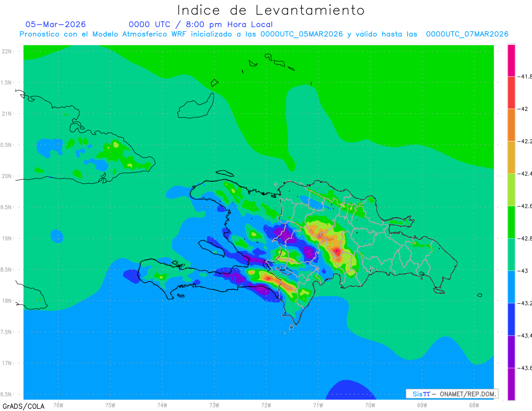The image size is (532, 411).
Task: Click the '76W' longitude axis label
Action: coord(58,405)
